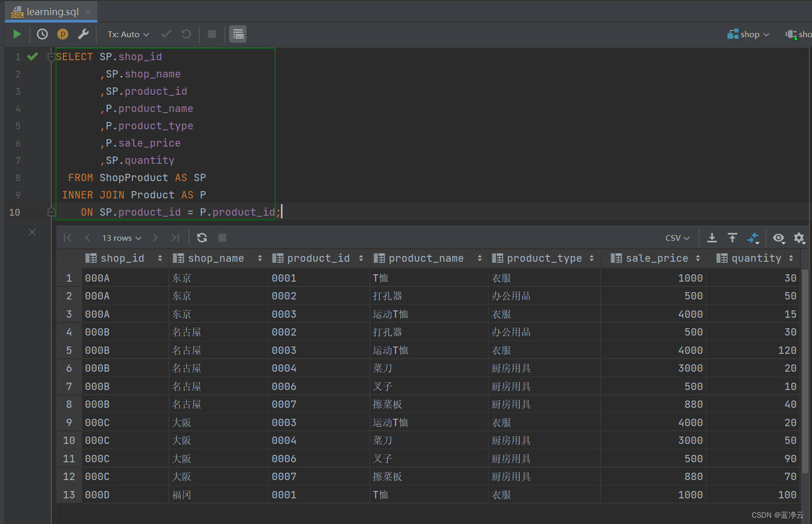Go to first page of results
This screenshot has width=812, height=524.
click(x=67, y=238)
